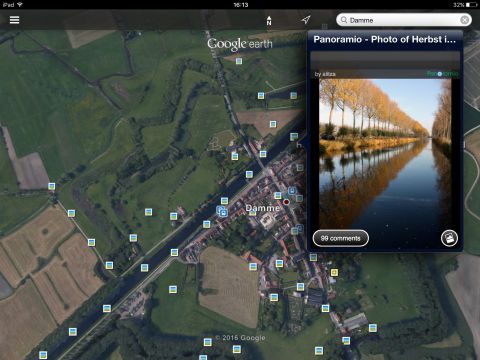Clear the Damme search text
Screen dimensions: 480x360
point(464,20)
